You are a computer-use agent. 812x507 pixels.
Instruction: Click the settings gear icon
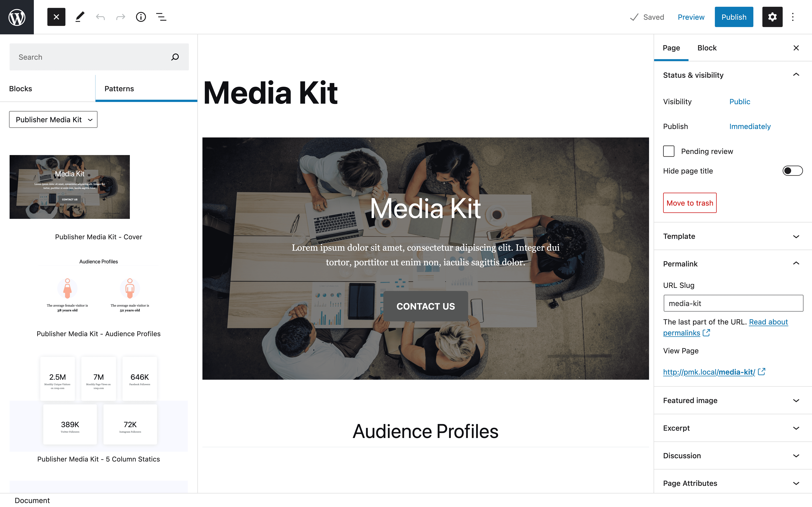[772, 17]
